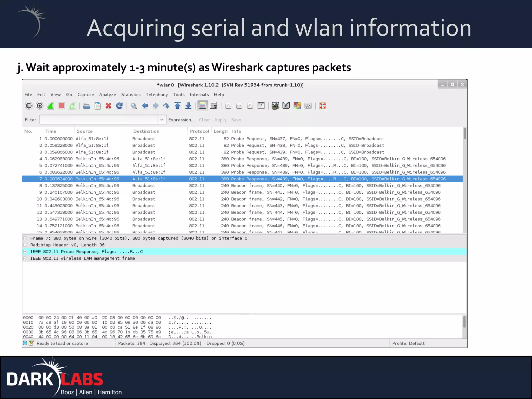Open help lifebuoy icon
This screenshot has width=532, height=399.
[x=323, y=106]
